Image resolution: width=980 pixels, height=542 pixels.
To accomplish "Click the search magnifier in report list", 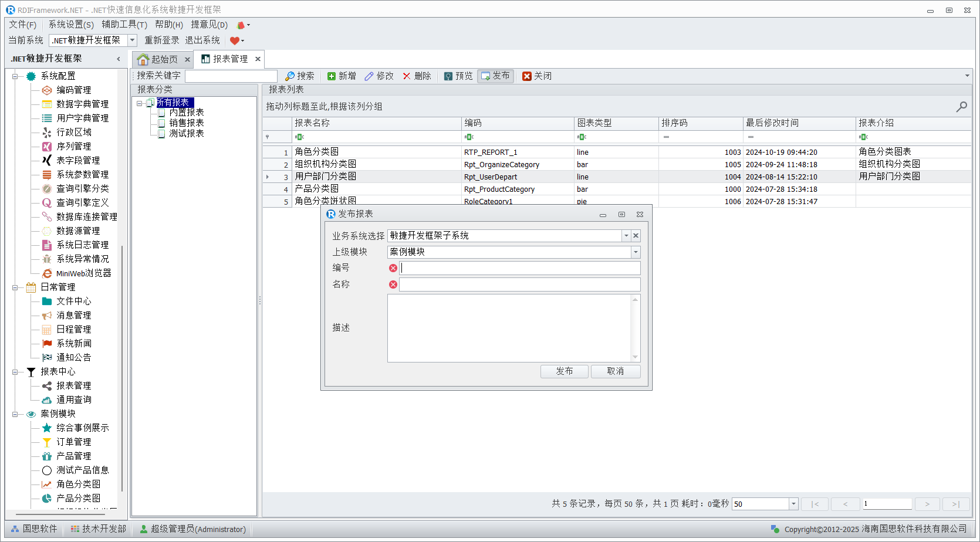I will pos(961,107).
